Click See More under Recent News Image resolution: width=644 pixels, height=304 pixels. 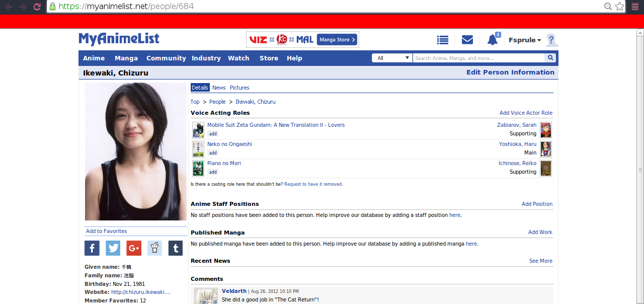click(x=541, y=261)
